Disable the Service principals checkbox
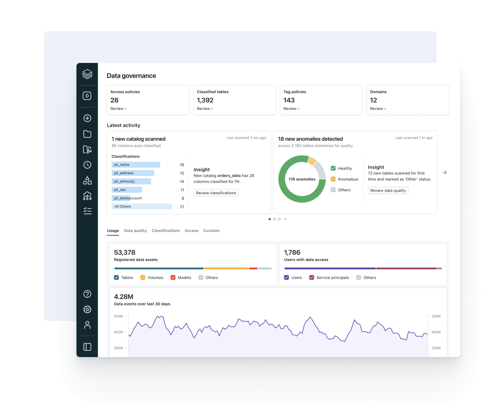Image resolution: width=504 pixels, height=420 pixels. click(x=312, y=278)
